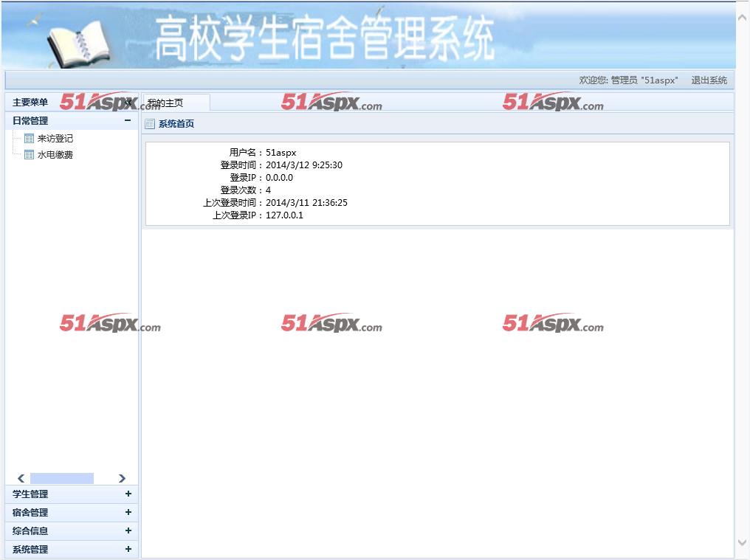Log out via 退出系统 link
The height and width of the screenshot is (560, 750).
(709, 80)
